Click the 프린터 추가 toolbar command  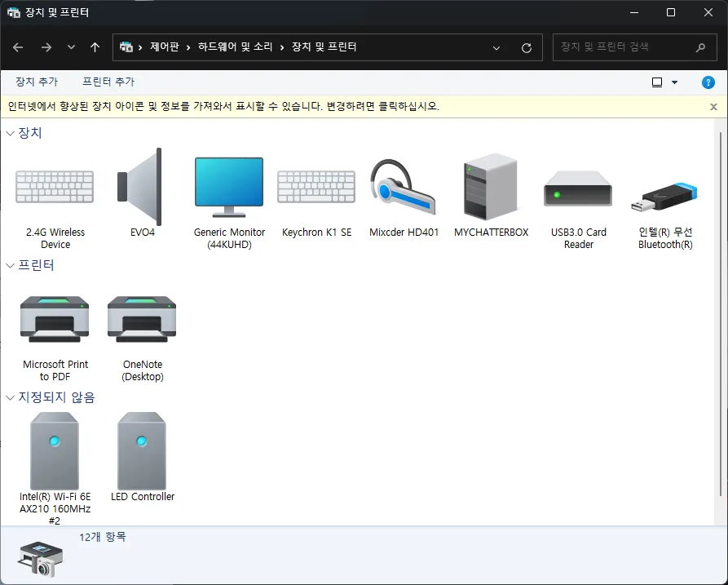coord(108,82)
